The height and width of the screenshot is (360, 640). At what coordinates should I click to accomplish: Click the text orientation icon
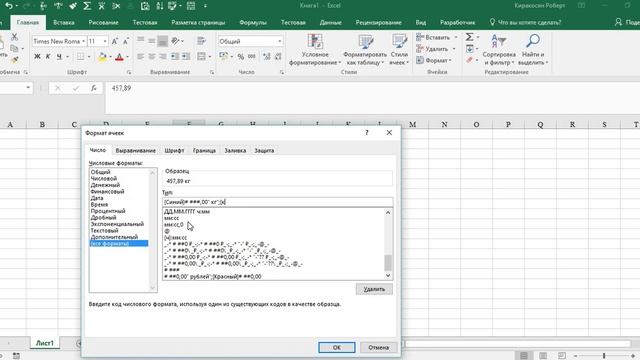(175, 41)
